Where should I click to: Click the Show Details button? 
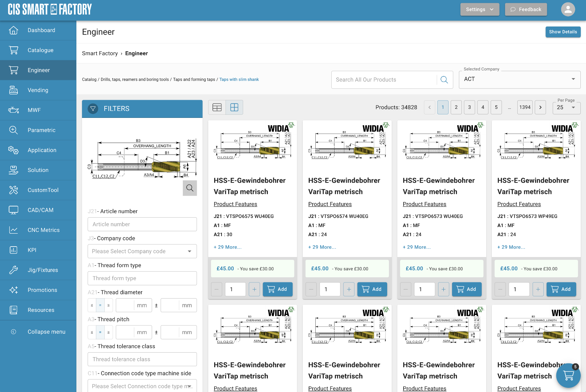click(x=563, y=32)
